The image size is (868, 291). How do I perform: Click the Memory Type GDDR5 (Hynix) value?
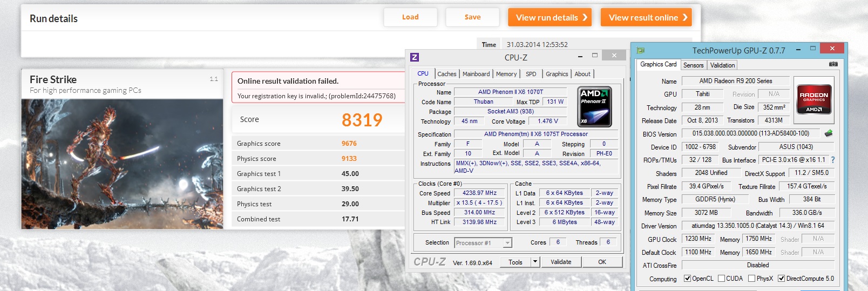click(715, 199)
